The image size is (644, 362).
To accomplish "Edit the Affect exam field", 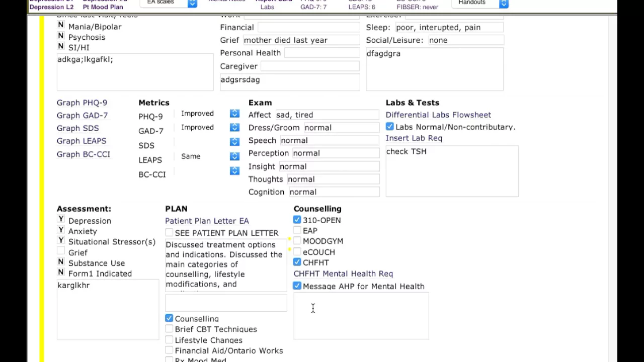I will tap(327, 115).
